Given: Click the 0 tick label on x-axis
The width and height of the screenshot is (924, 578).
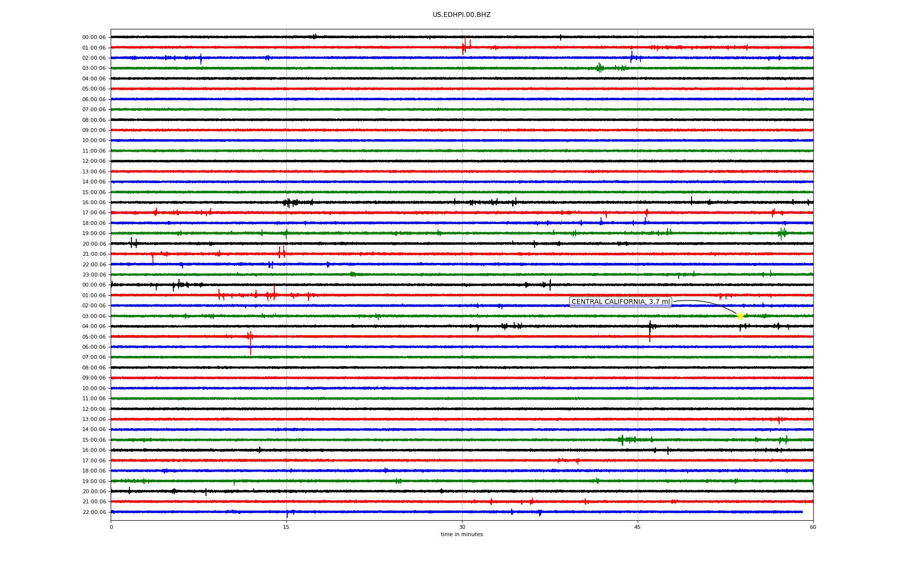Looking at the screenshot, I should point(111,527).
